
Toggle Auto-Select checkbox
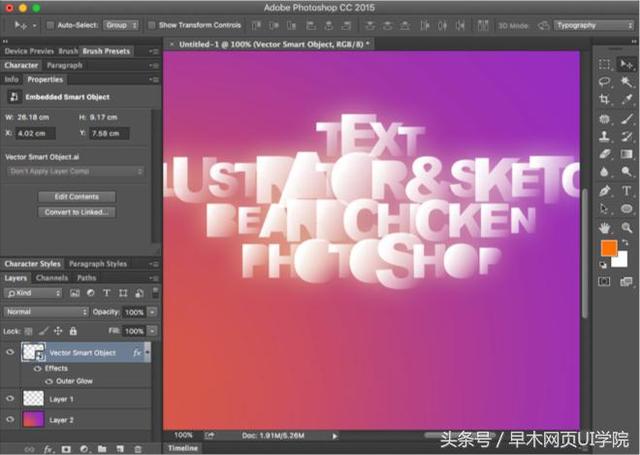pyautogui.click(x=51, y=25)
